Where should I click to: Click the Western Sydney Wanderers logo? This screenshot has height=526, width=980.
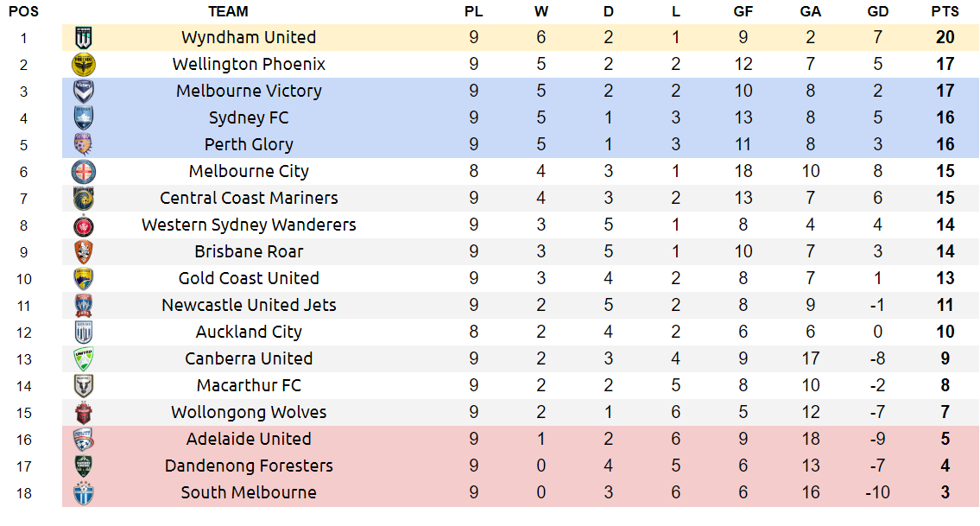[x=84, y=225]
